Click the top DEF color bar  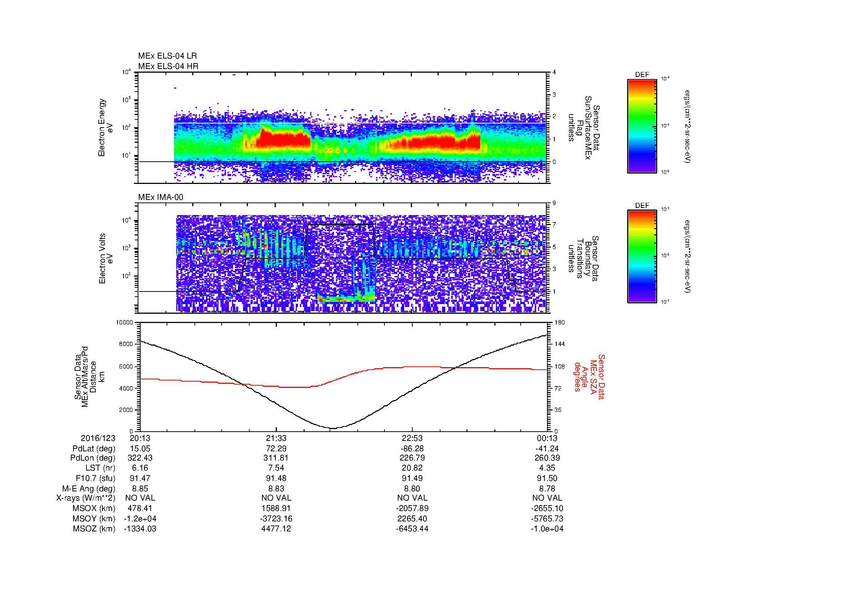[x=642, y=126]
